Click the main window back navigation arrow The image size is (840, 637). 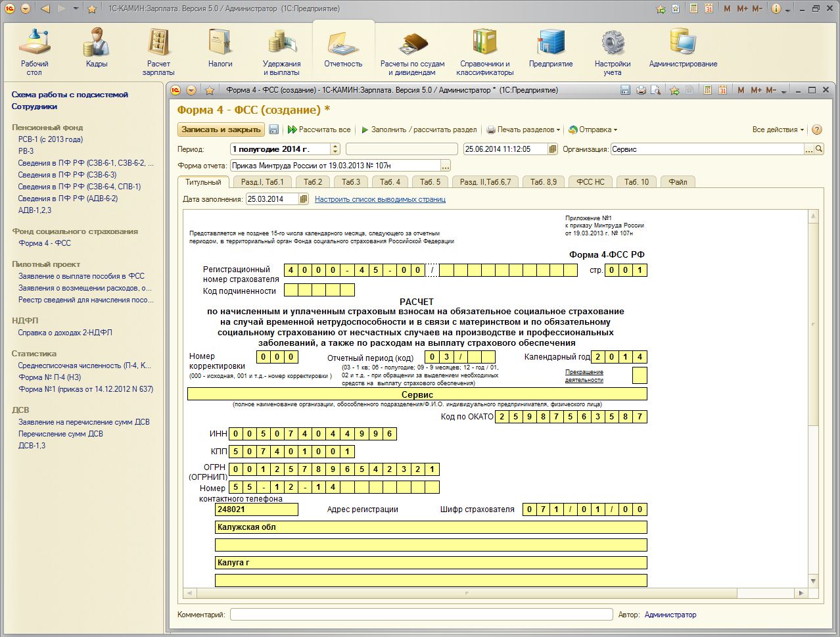[45, 9]
